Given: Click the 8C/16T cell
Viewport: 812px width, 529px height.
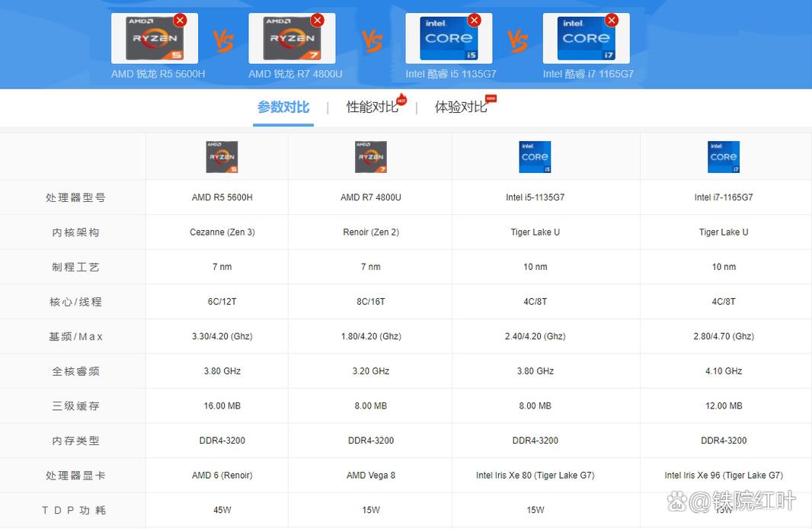Looking at the screenshot, I should [x=371, y=302].
